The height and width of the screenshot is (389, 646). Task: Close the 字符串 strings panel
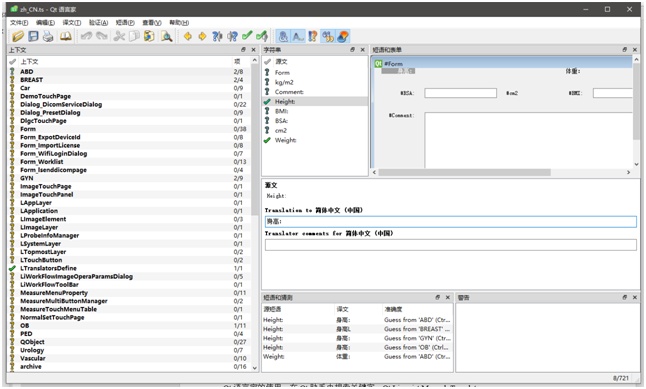pos(363,49)
